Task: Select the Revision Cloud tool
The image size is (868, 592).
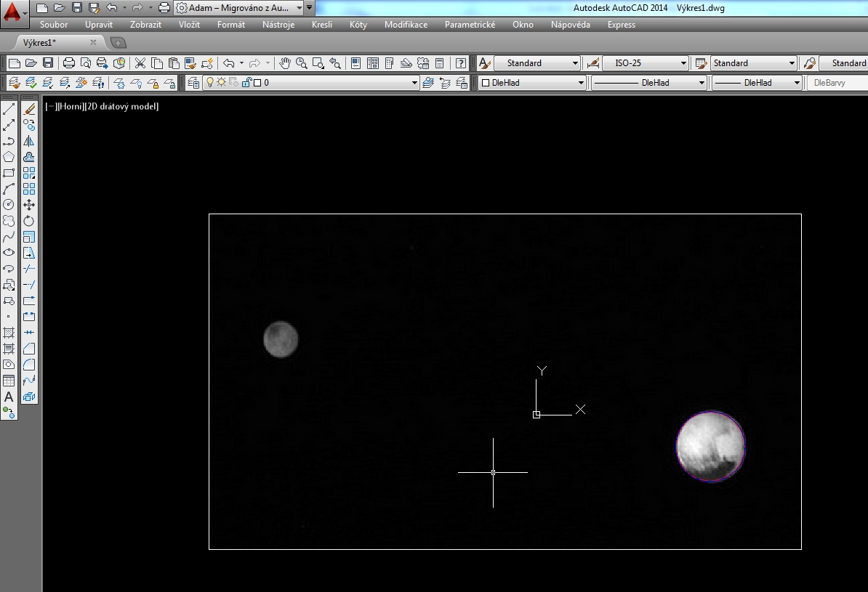Action: click(9, 221)
